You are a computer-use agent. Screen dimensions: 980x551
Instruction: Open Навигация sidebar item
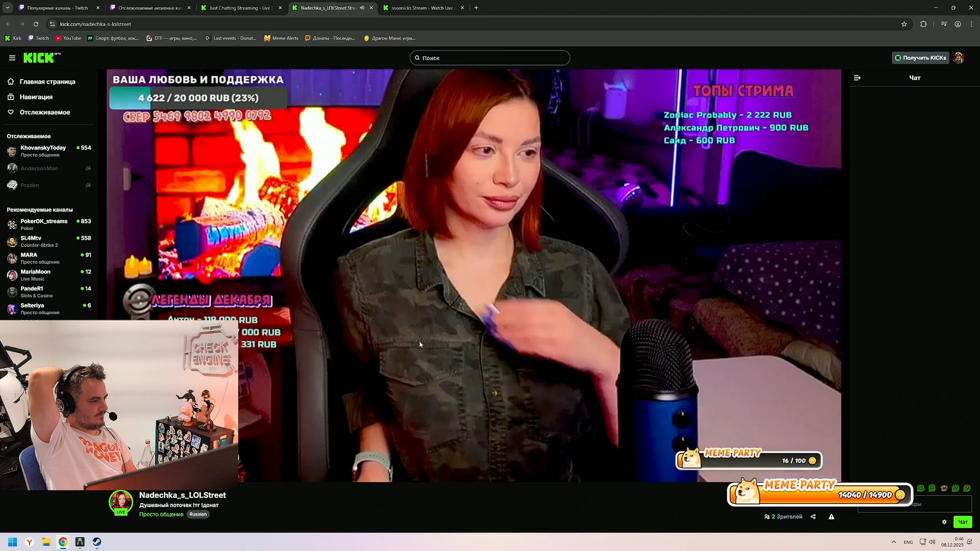pos(36,97)
